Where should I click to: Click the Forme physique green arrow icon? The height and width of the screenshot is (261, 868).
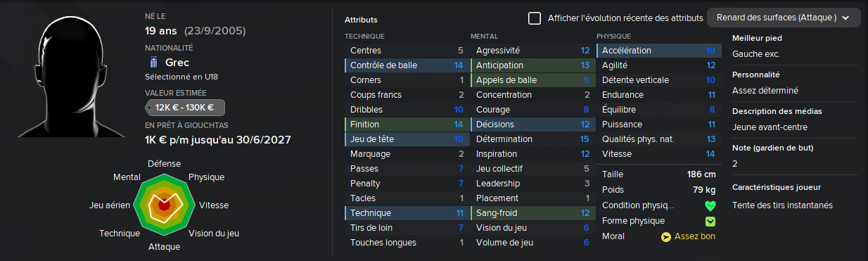coord(710,222)
